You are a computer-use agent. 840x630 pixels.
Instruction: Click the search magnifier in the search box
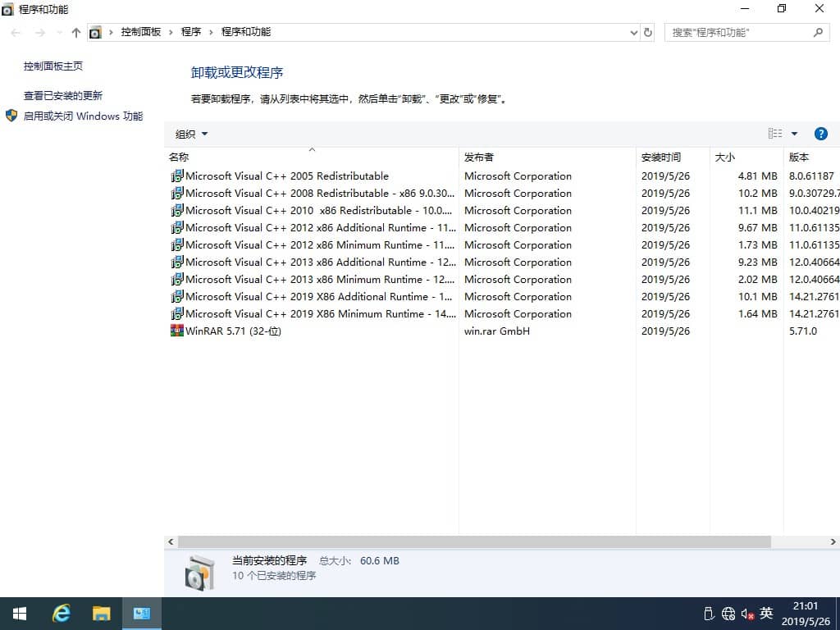[x=818, y=32]
